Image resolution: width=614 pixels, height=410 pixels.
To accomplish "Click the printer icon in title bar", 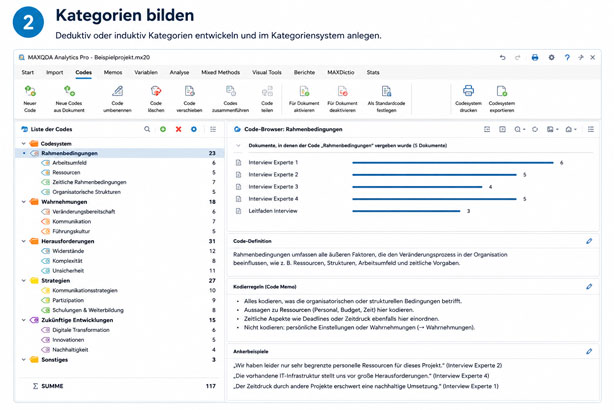I will (535, 58).
